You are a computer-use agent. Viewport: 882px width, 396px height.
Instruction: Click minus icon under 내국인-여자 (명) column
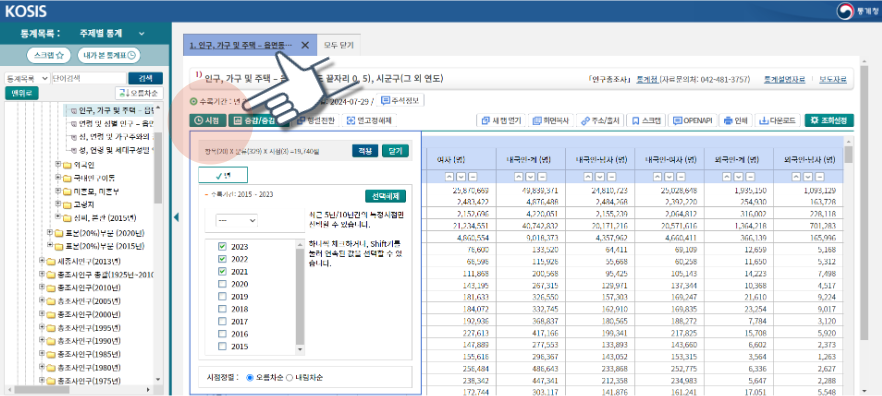click(x=680, y=177)
